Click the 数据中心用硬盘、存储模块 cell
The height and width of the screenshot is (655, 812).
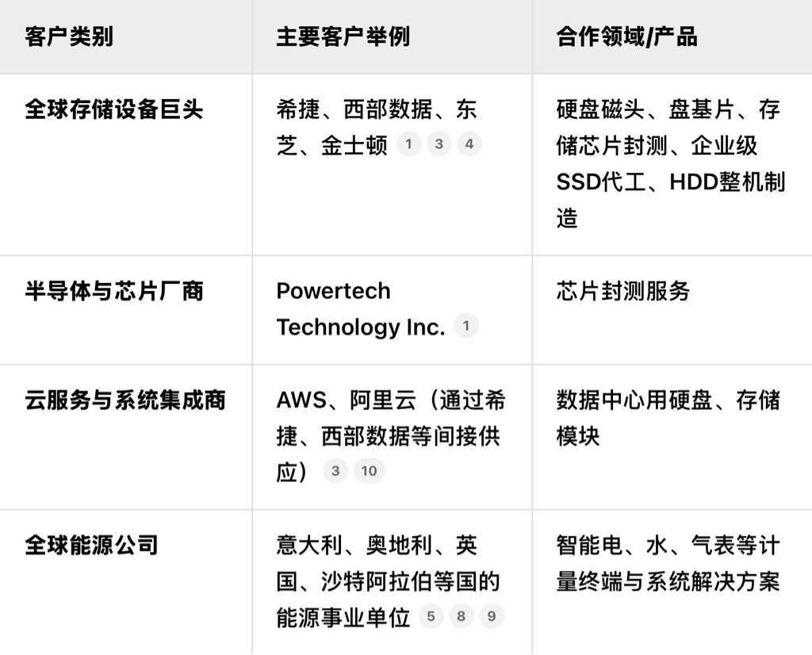pos(668,417)
